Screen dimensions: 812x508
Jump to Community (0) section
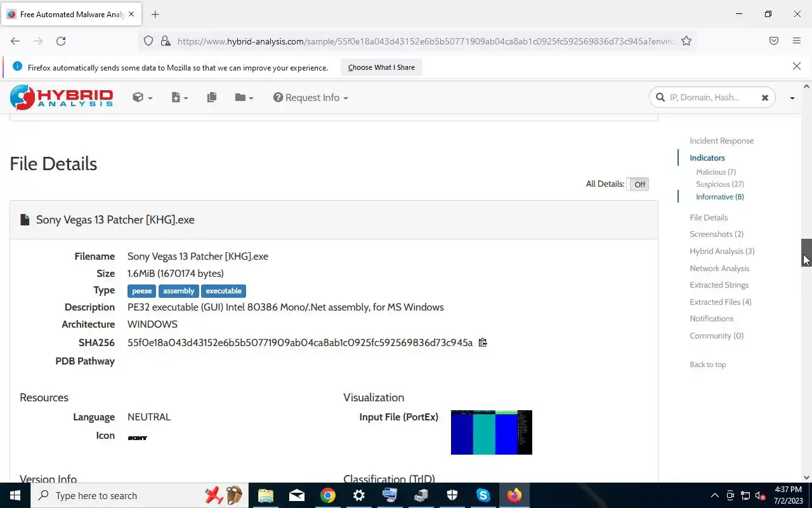tap(717, 336)
